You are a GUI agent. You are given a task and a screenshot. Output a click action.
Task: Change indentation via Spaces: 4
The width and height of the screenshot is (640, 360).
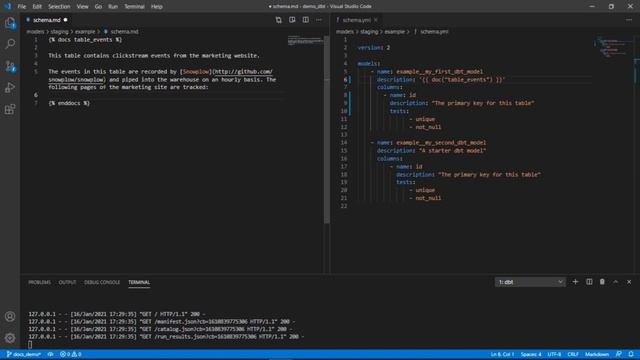[531, 354]
